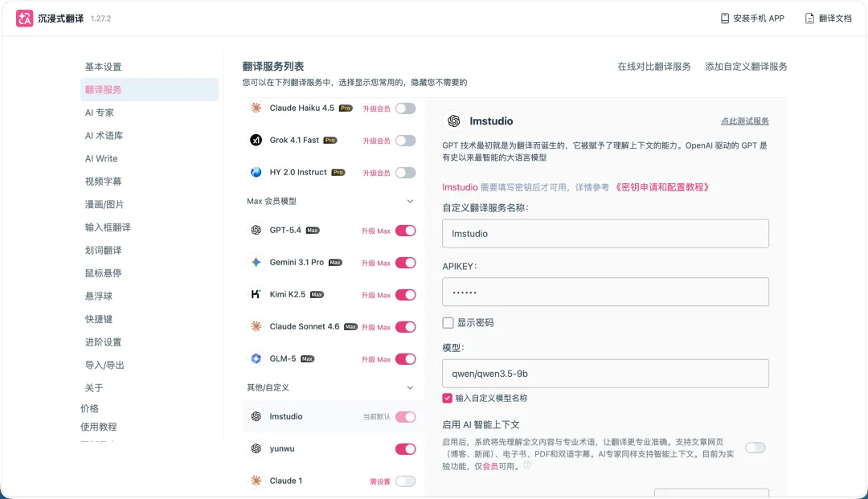Open the 价格 link in sidebar
The width and height of the screenshot is (868, 499).
pyautogui.click(x=89, y=408)
